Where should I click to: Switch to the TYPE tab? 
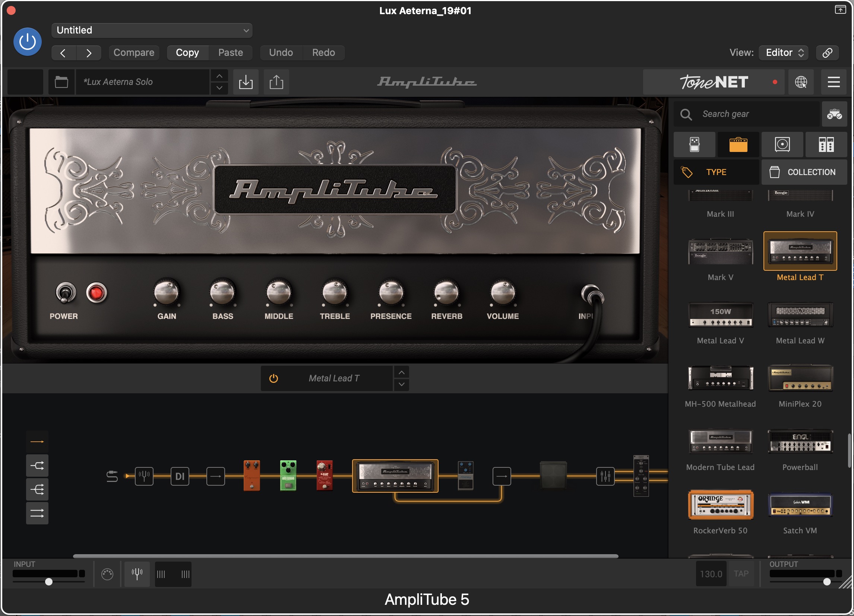tap(716, 172)
